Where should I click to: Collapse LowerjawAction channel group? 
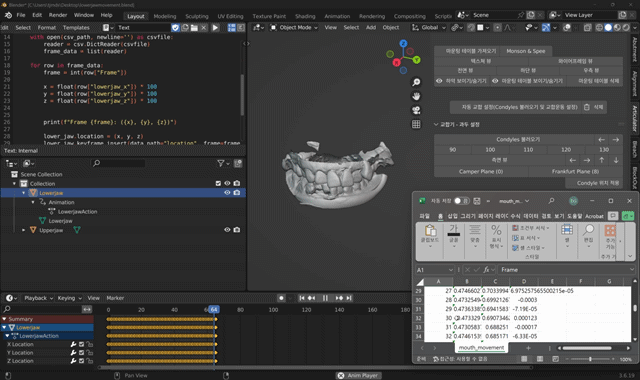click(x=7, y=336)
